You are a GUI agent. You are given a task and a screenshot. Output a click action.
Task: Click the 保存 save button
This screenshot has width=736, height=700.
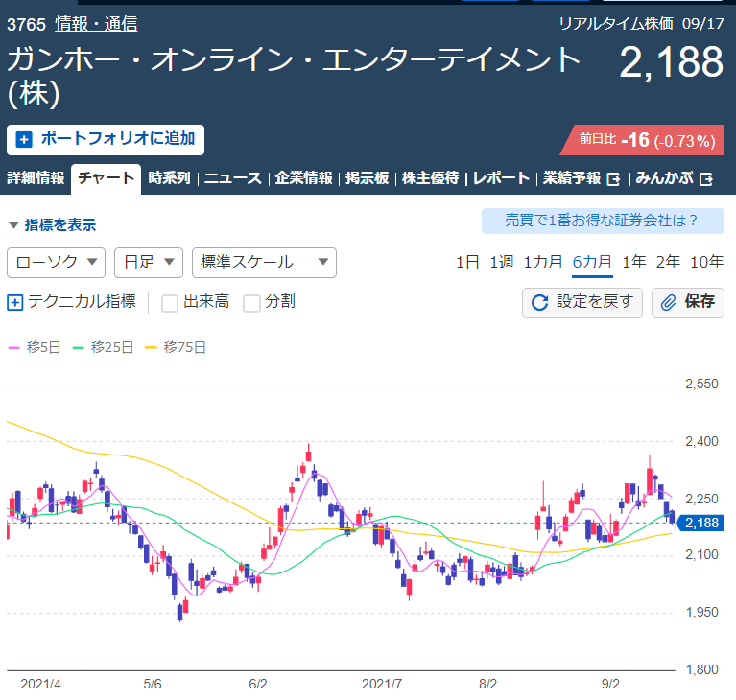click(688, 303)
